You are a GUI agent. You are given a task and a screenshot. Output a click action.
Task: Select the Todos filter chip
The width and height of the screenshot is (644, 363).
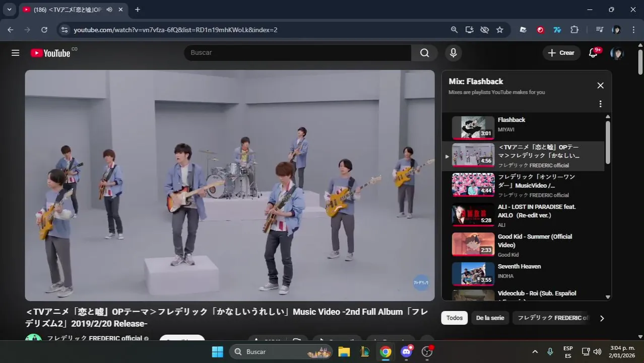point(455,318)
